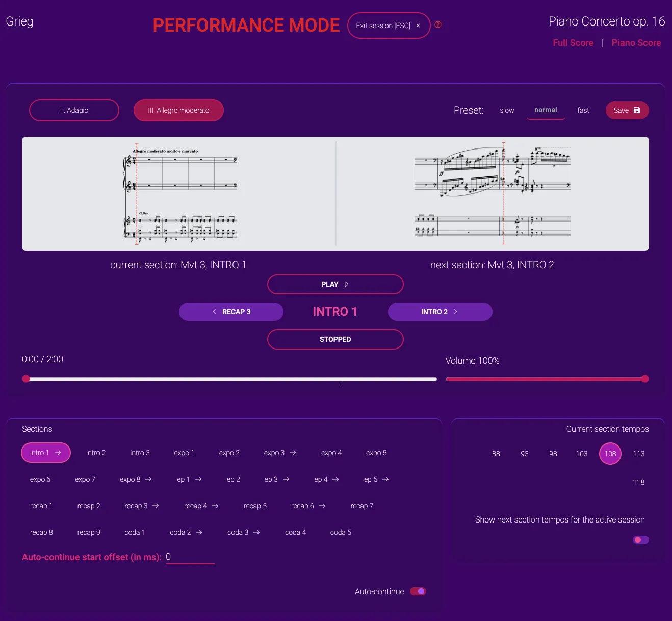Click the arrow next to ep 3
Screen dimensions: 672x621
point(286,479)
